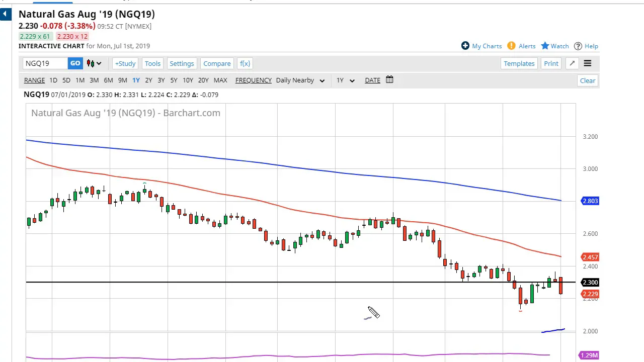Viewport: 644px width, 362px height.
Task: Select 3M range
Action: 94,80
